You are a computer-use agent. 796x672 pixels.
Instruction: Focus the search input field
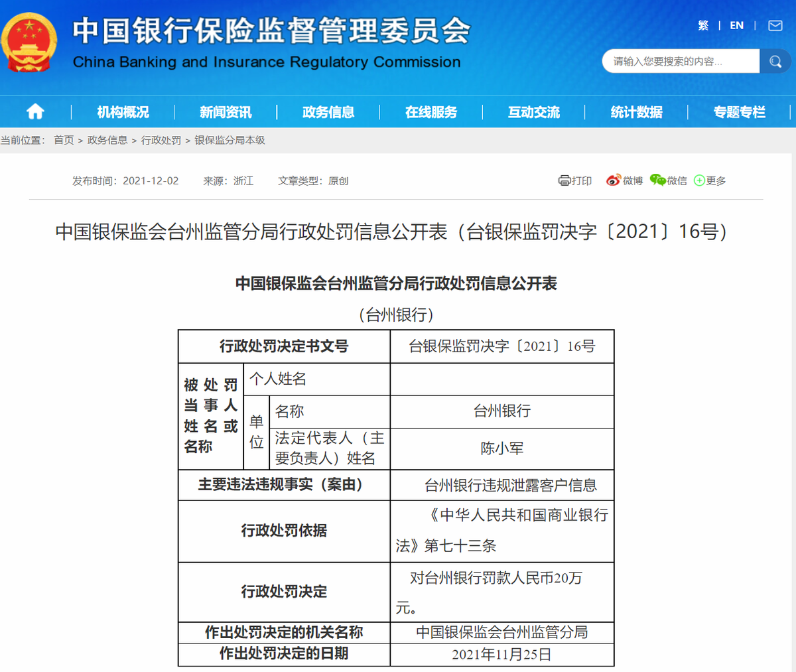coord(681,62)
